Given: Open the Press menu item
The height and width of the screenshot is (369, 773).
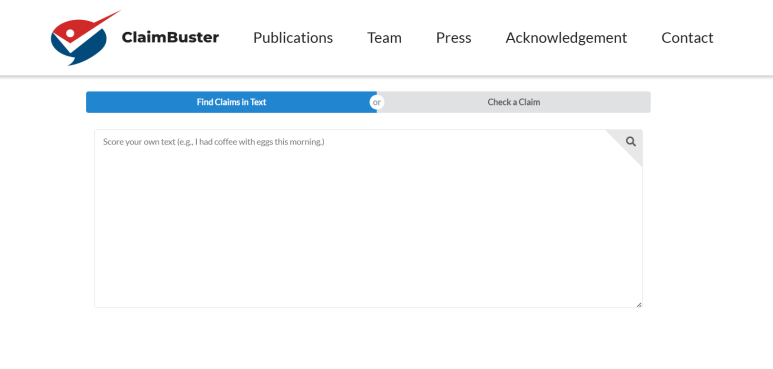Looking at the screenshot, I should tap(454, 38).
